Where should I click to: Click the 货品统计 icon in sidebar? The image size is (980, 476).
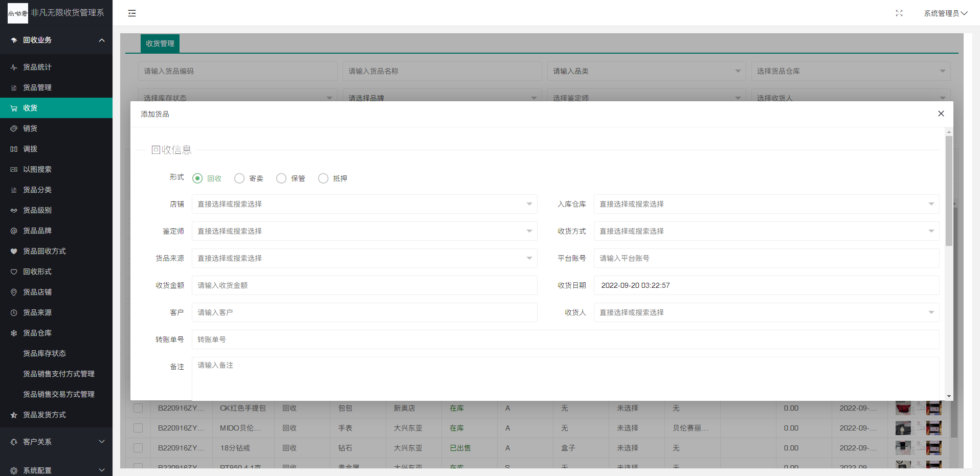pos(14,67)
